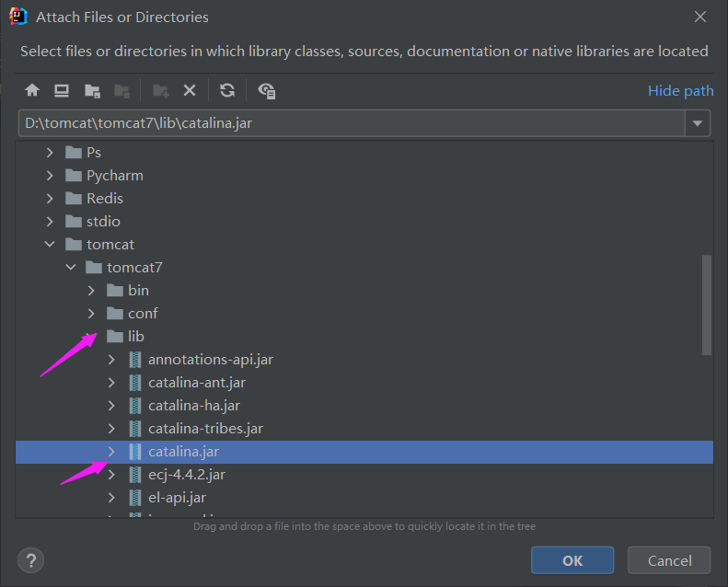Collapse the tomcat7 folder
Screen dimensions: 728x587
[71, 268]
